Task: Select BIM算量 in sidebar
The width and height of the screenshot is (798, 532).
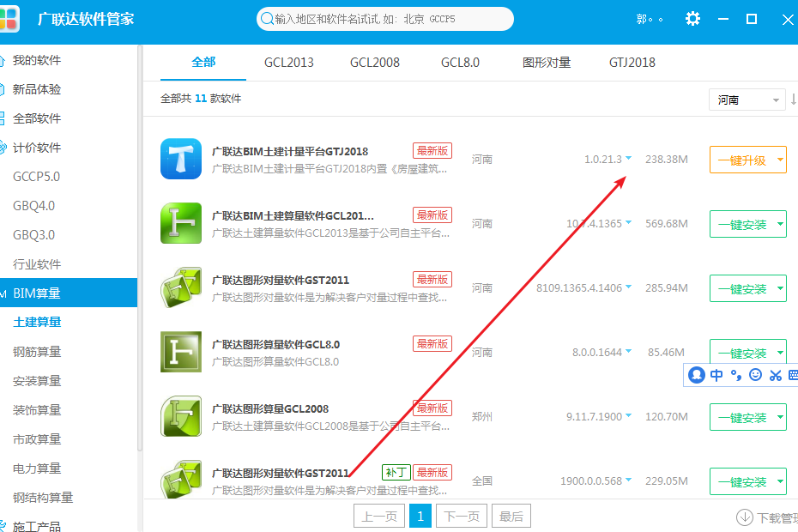Action: (69, 293)
